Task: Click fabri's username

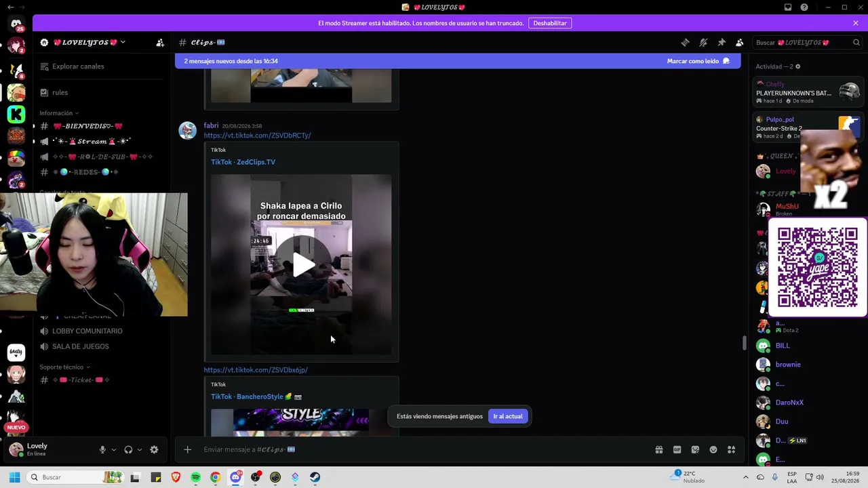Action: click(212, 125)
